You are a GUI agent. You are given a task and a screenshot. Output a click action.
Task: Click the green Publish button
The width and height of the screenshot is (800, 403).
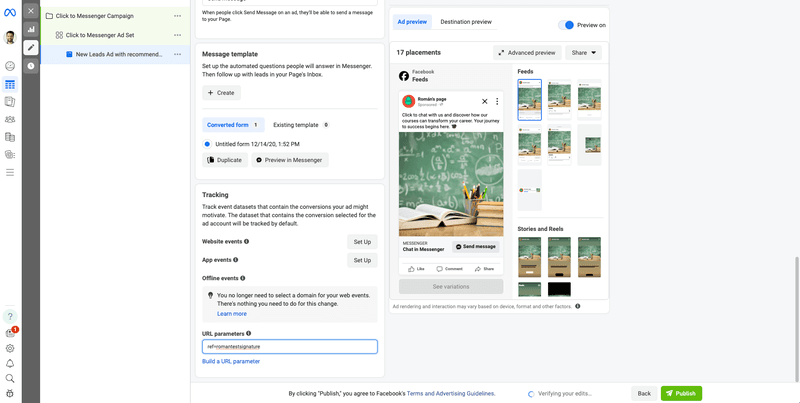[681, 393]
